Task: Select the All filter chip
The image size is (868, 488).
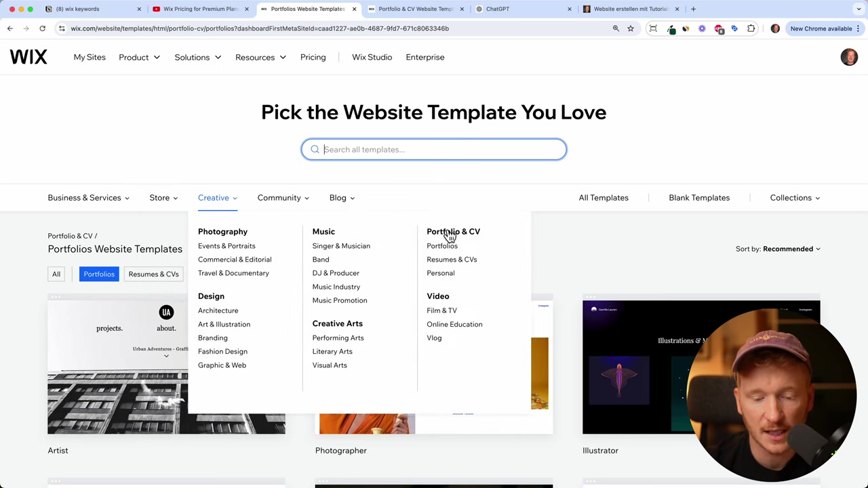Action: [56, 274]
